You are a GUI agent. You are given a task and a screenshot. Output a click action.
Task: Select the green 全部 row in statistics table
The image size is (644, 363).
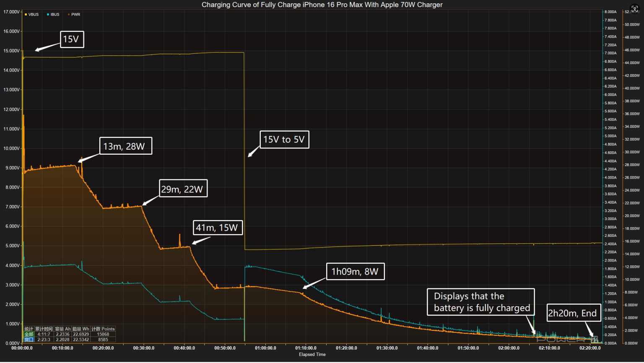click(29, 334)
